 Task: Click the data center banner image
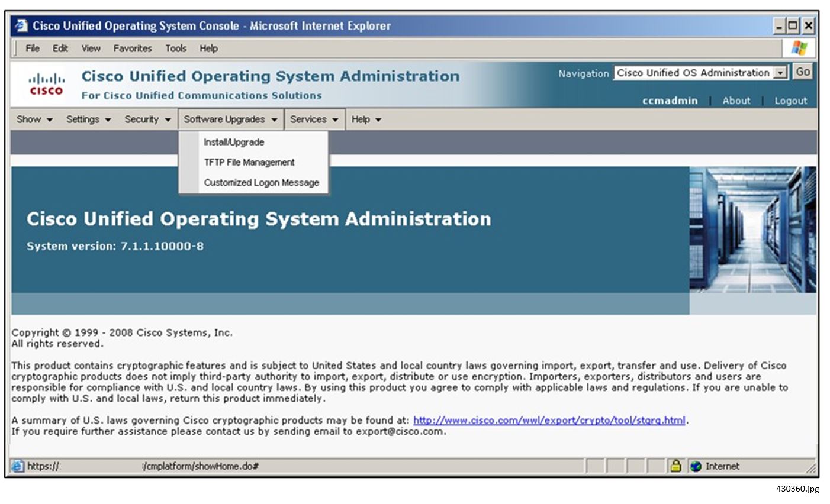tap(752, 230)
